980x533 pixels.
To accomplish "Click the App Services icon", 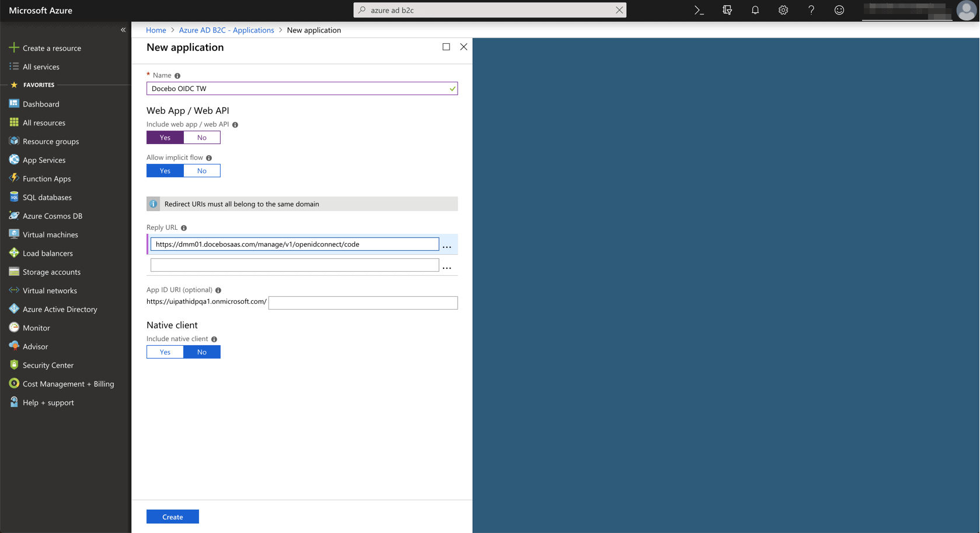I will point(14,160).
